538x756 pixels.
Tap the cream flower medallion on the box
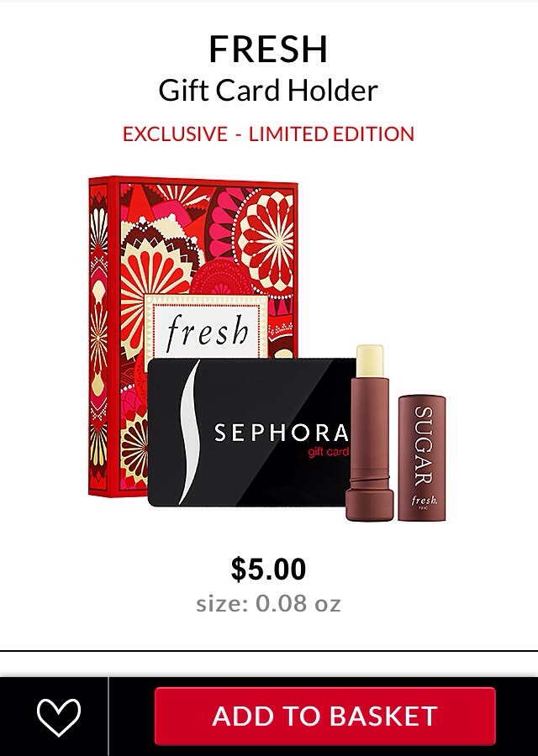click(265, 241)
